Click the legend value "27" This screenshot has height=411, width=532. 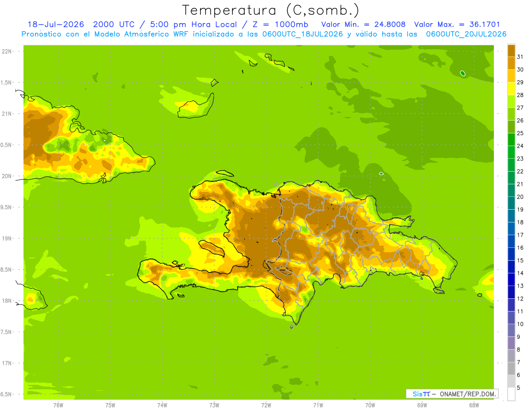pyautogui.click(x=520, y=108)
